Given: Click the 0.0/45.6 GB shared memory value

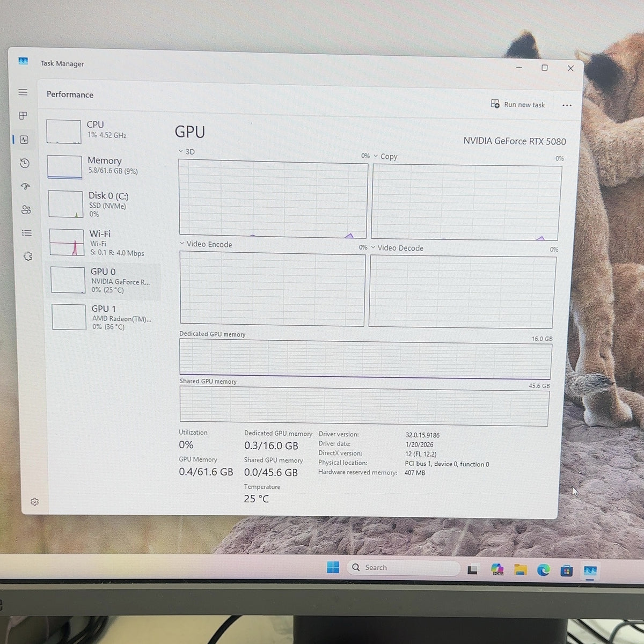Looking at the screenshot, I should 270,473.
